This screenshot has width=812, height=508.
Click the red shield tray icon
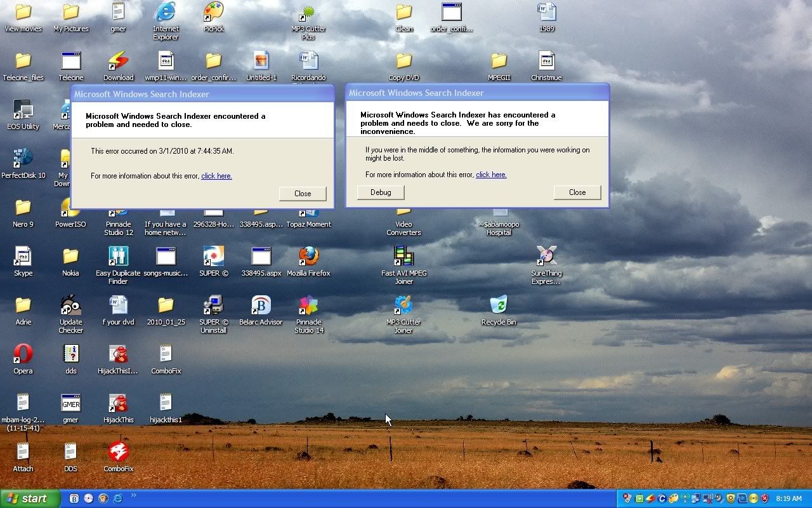(x=764, y=498)
